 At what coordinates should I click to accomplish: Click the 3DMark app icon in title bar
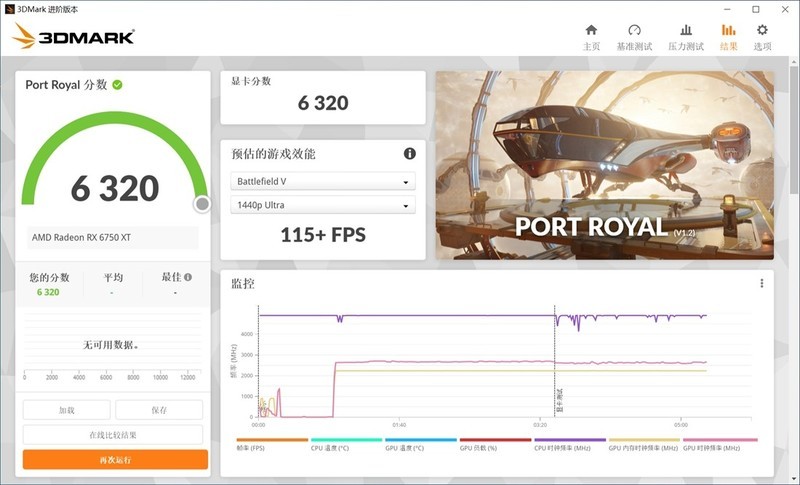(x=9, y=9)
